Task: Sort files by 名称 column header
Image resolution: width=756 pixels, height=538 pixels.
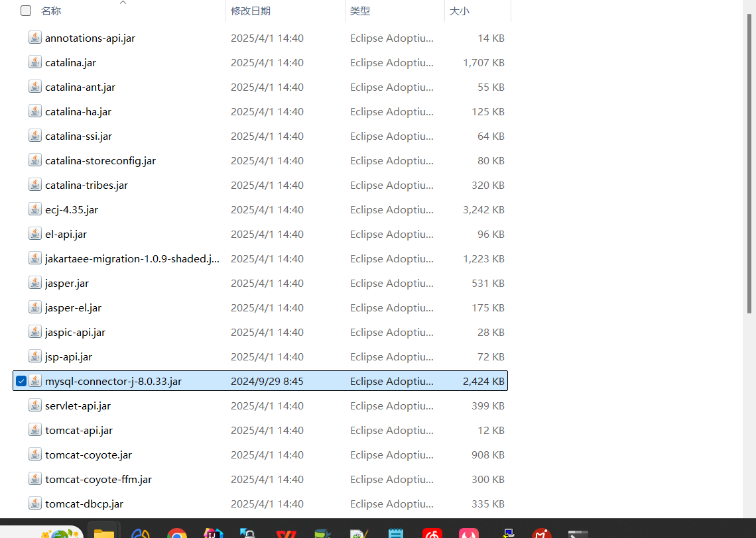Action: coord(51,11)
